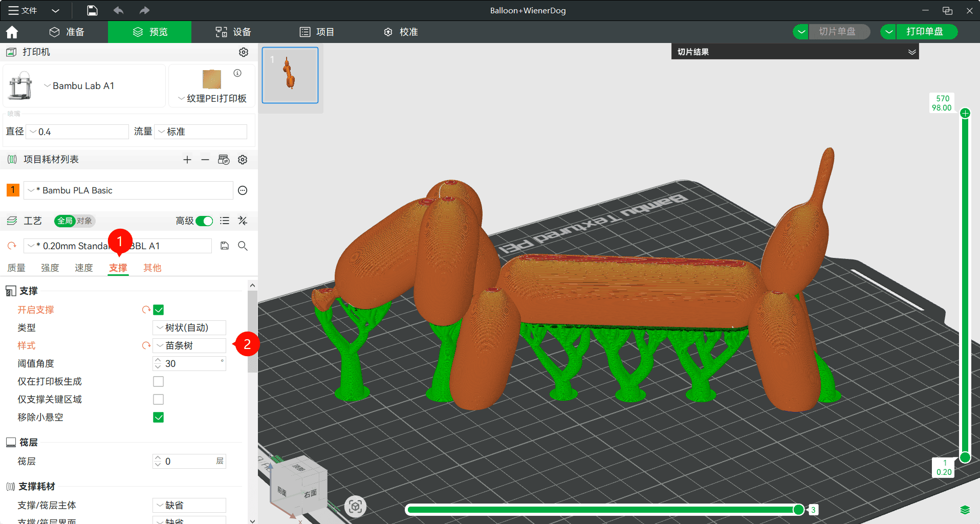The height and width of the screenshot is (524, 980).
Task: Open the 文件 menu
Action: pos(23,10)
